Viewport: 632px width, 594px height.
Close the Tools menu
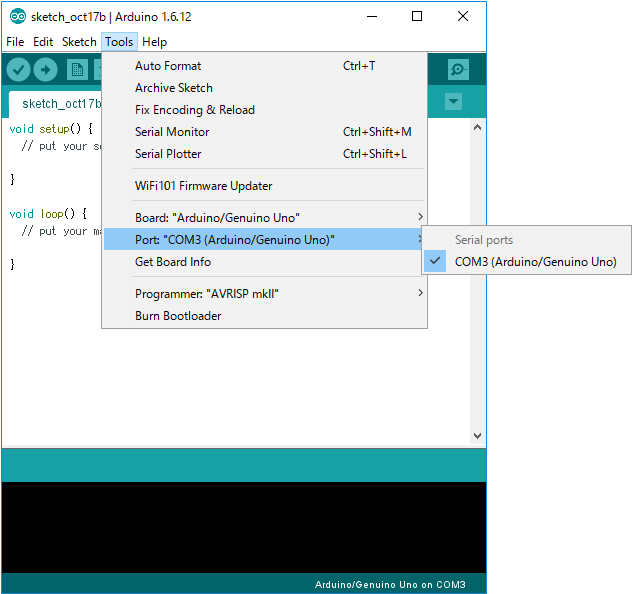[x=119, y=42]
